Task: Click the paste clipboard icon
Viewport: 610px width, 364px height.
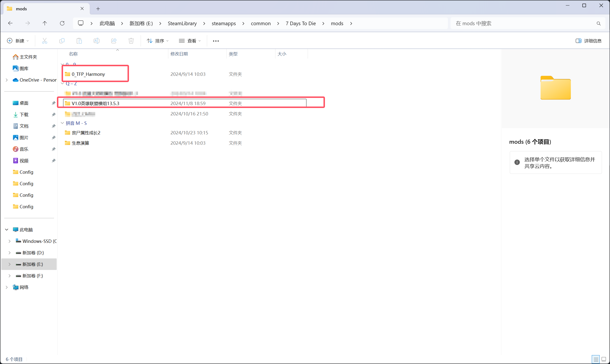Action: (79, 41)
